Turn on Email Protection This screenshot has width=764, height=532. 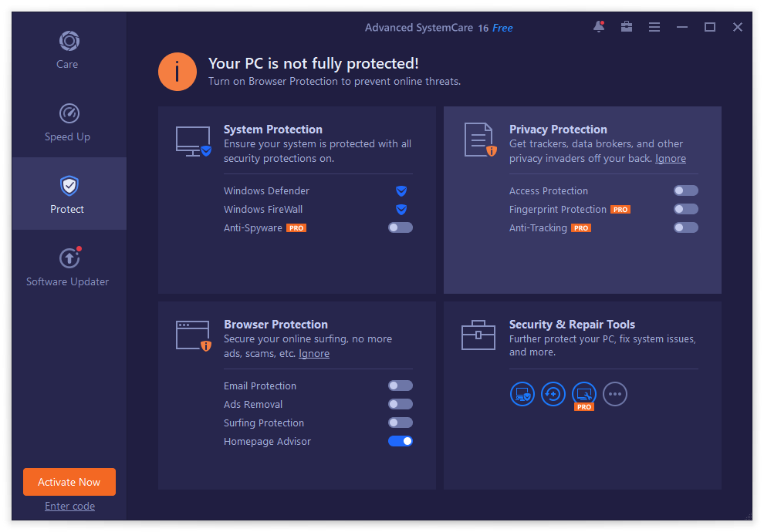pos(401,386)
